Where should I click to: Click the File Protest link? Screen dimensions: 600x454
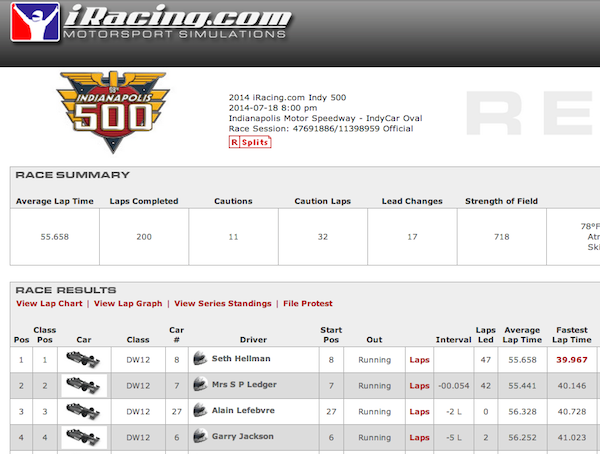(308, 304)
